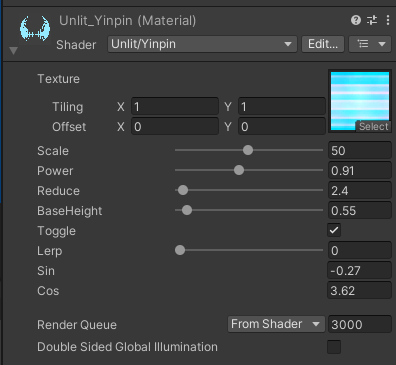
Task: Collapse the material inspector foldout triangle
Action: (x=13, y=51)
